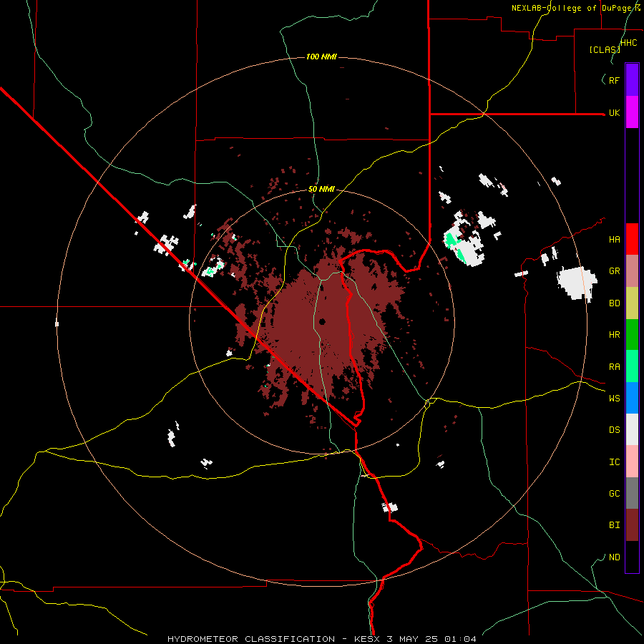Click the HHC product code text
The image size is (644, 644).
[x=629, y=43]
